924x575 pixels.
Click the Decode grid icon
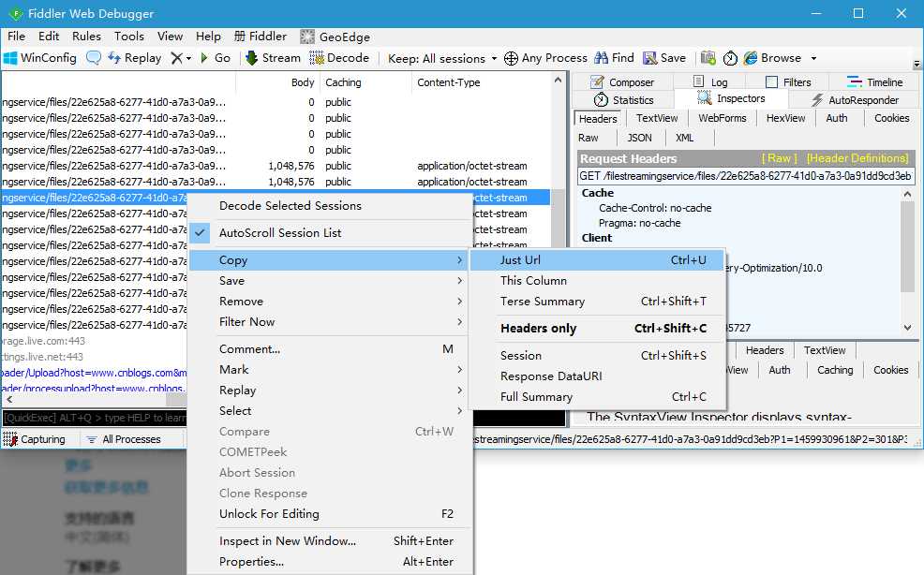(317, 58)
